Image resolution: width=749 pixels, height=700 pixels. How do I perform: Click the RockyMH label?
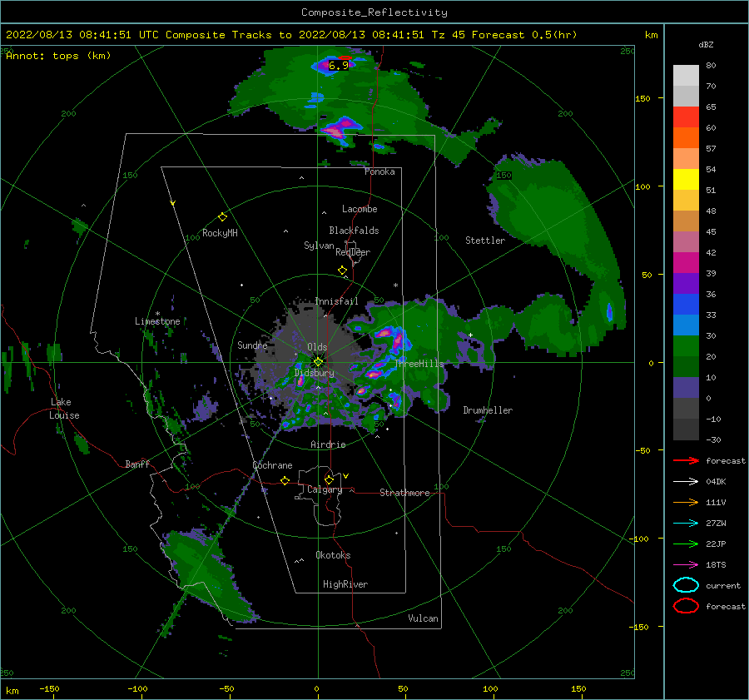pyautogui.click(x=220, y=233)
